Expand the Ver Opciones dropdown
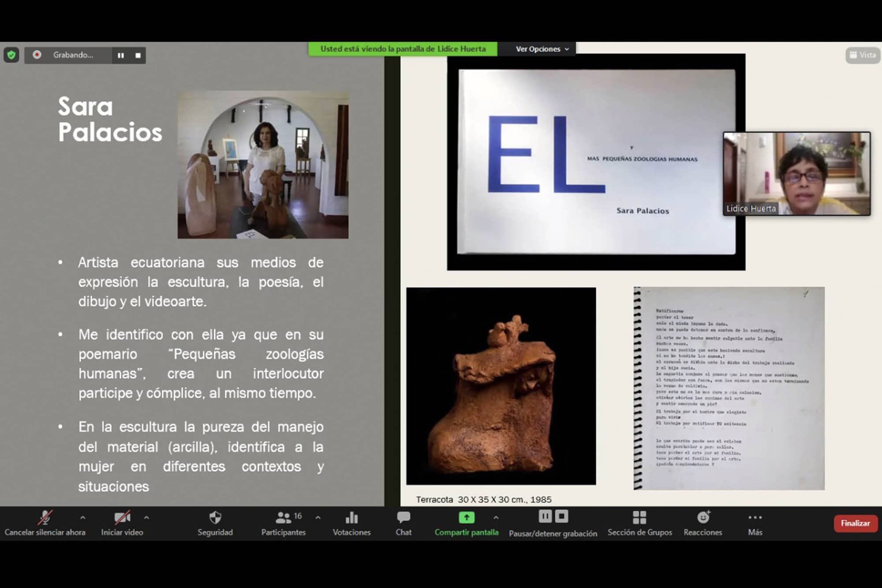 [542, 49]
